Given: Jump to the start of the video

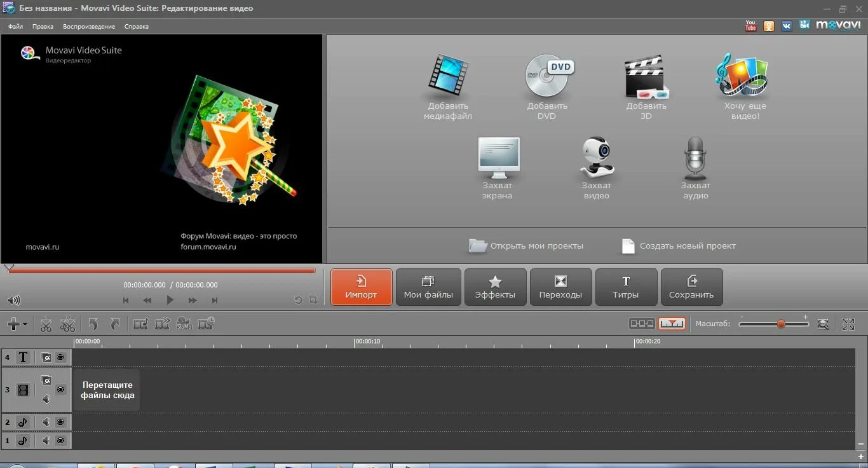Looking at the screenshot, I should coord(126,300).
